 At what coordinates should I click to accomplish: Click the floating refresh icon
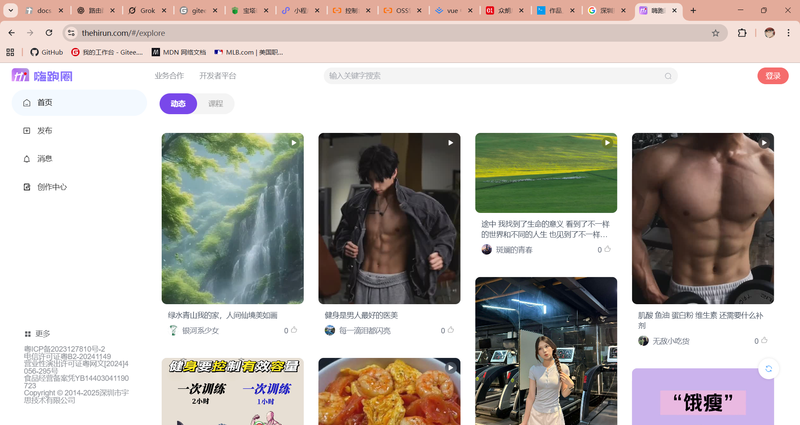768,368
